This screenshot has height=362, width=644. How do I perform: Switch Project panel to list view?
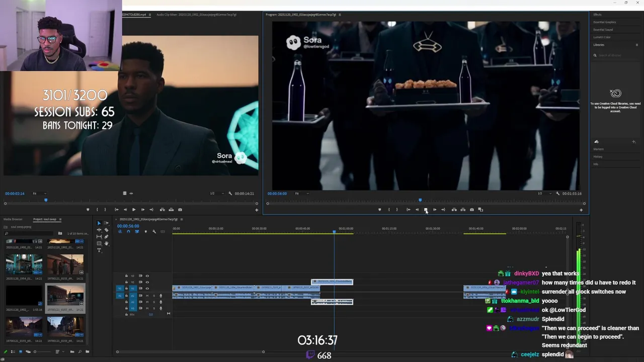[13, 351]
